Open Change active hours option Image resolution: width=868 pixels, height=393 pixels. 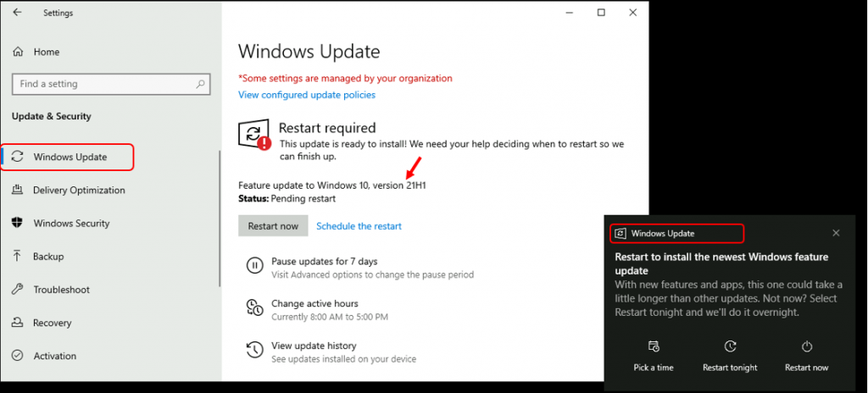314,303
